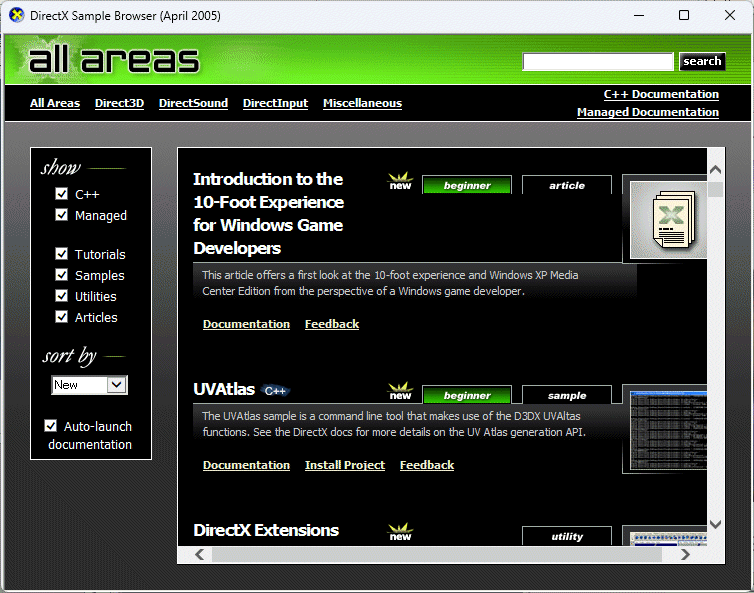Image resolution: width=754 pixels, height=593 pixels.
Task: Switch to Direct3D section
Action: [119, 103]
